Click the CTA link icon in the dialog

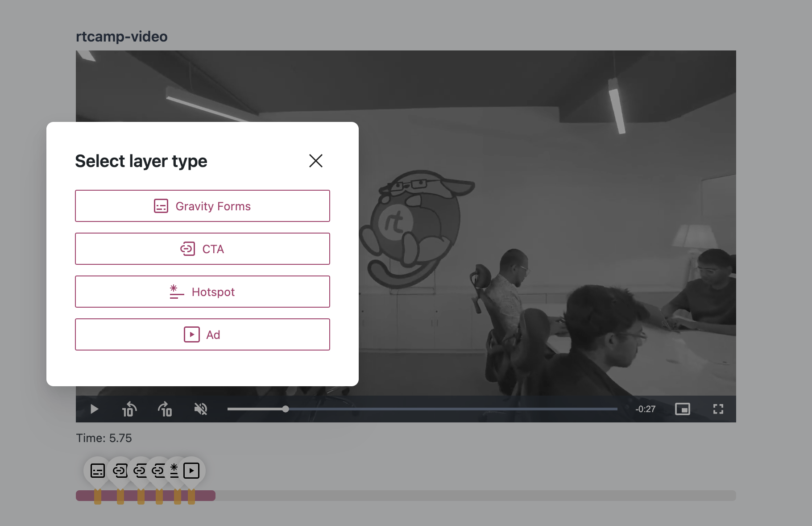pos(188,249)
